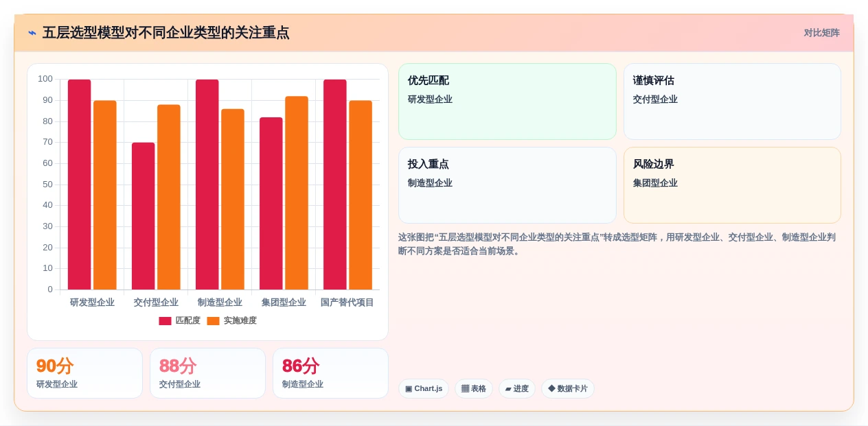
Task: Toggle the 匹配度 legend color swatch
Action: [165, 320]
